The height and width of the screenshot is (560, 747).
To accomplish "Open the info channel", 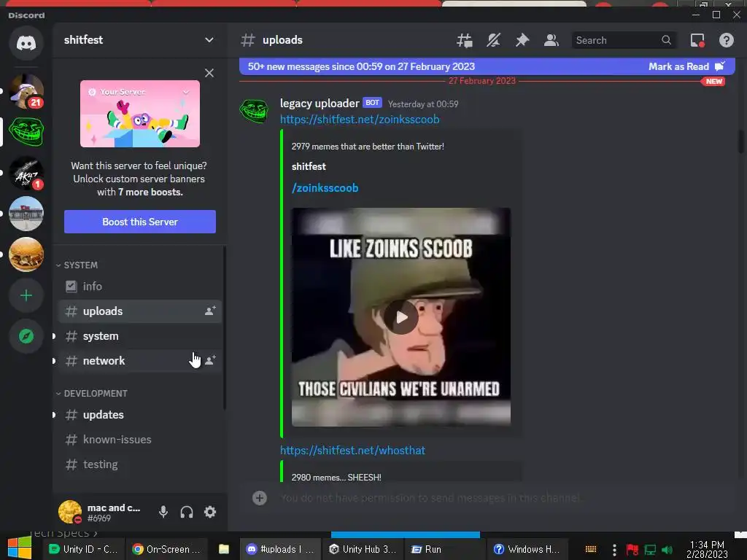I will [140, 286].
